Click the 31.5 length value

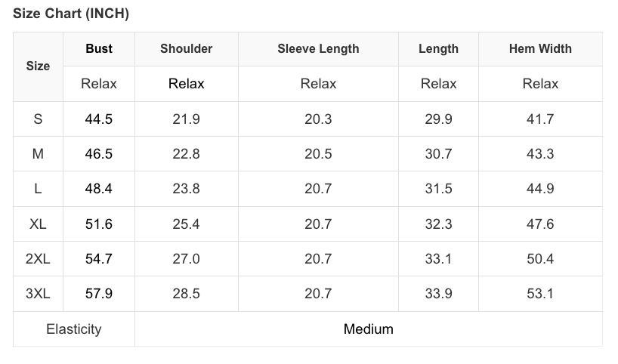click(x=438, y=189)
